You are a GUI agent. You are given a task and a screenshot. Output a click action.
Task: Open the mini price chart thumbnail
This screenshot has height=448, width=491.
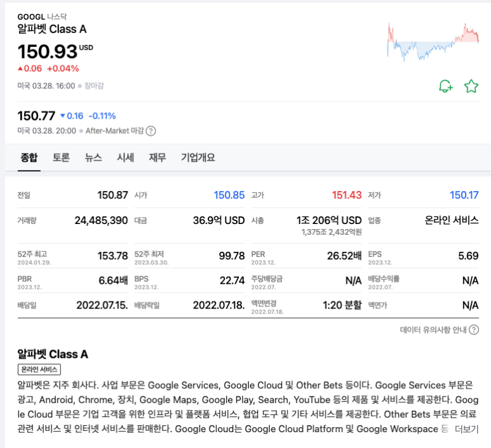click(x=433, y=42)
